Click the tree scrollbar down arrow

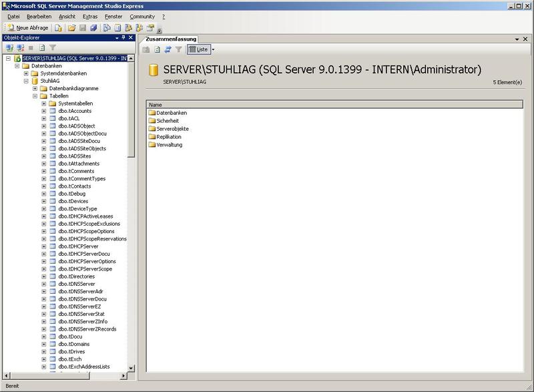pos(131,368)
